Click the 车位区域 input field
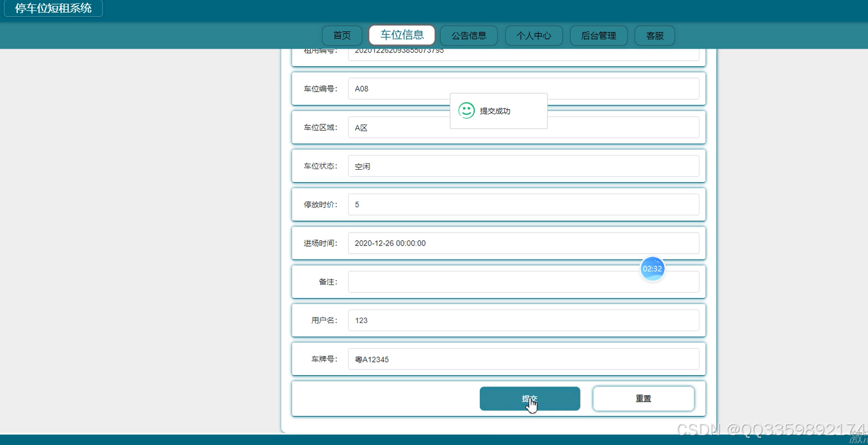868x445 pixels. [x=523, y=127]
